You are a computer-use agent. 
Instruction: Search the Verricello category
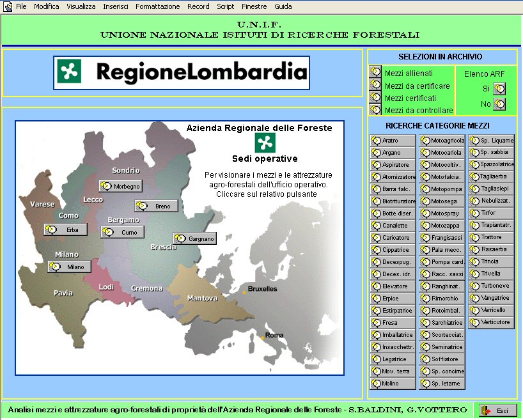coord(492,310)
